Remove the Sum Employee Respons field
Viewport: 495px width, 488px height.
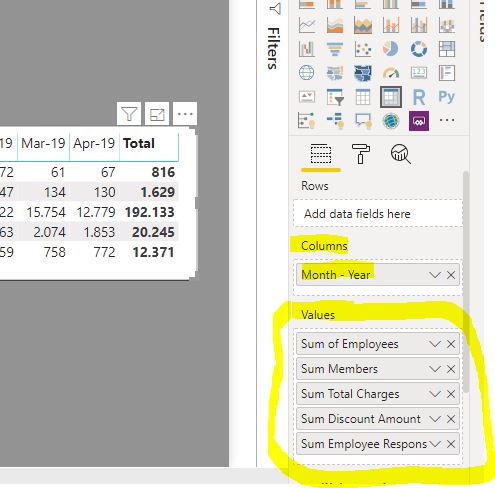pos(451,444)
